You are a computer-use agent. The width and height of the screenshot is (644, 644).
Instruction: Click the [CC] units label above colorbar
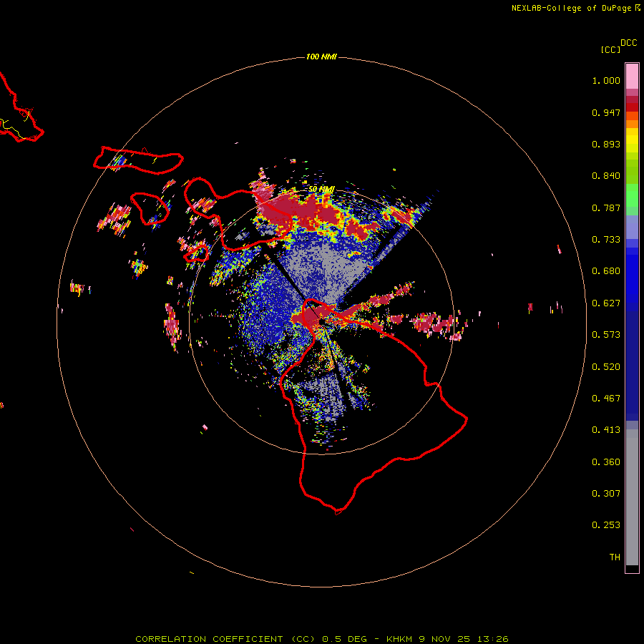coord(610,49)
